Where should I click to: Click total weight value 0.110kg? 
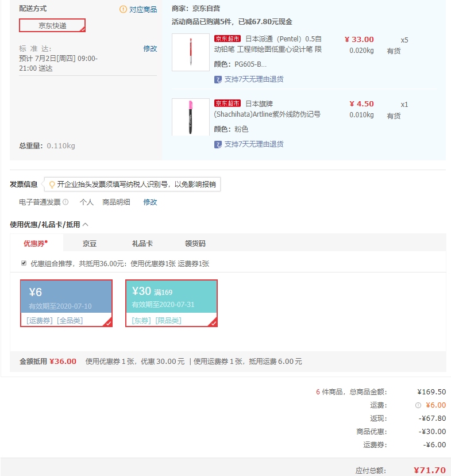click(x=61, y=146)
